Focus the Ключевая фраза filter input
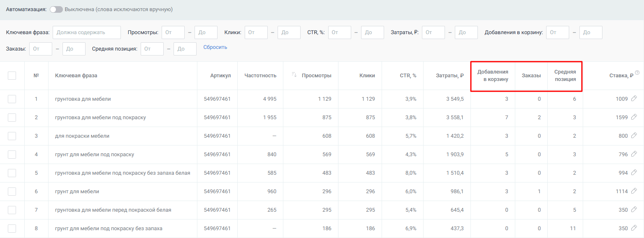 click(x=87, y=32)
